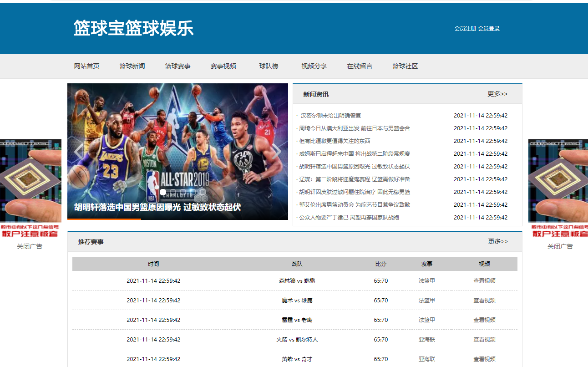The height and width of the screenshot is (367, 588).
Task: Click 法篮甲 league in 森林狼 row
Action: [427, 281]
